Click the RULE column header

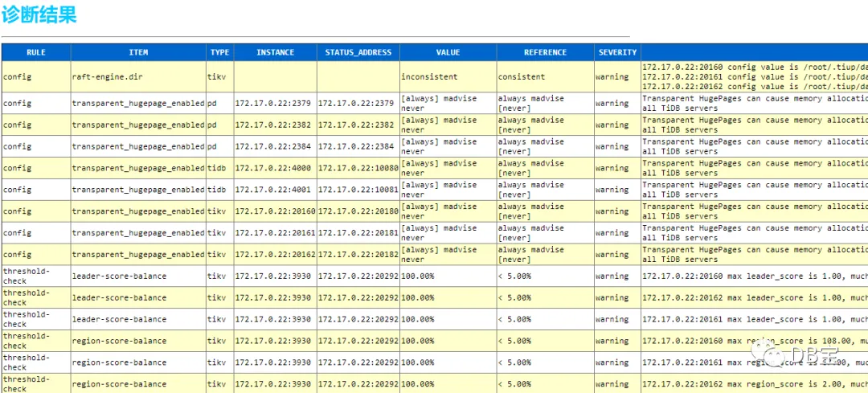[x=36, y=52]
